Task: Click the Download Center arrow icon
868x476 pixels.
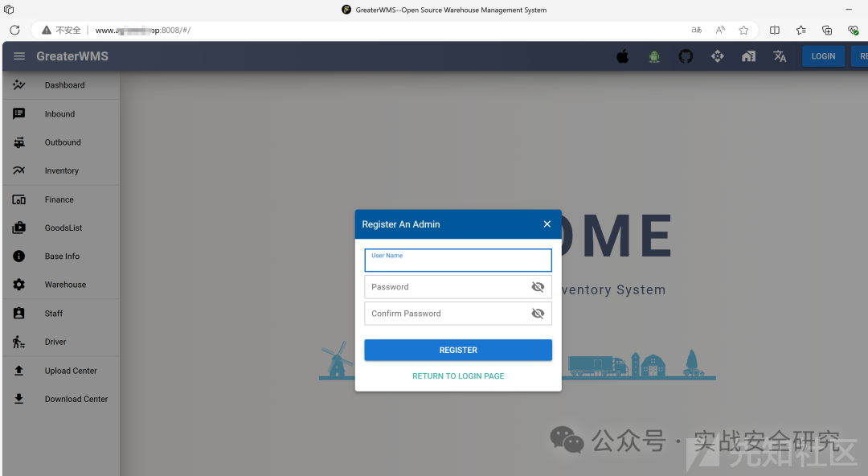Action: coord(18,399)
